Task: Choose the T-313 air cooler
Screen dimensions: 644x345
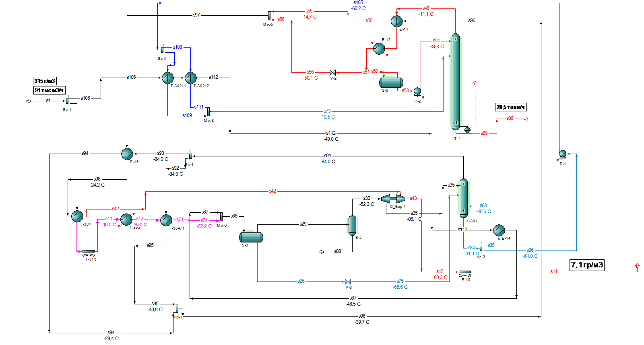Action: [x=89, y=253]
